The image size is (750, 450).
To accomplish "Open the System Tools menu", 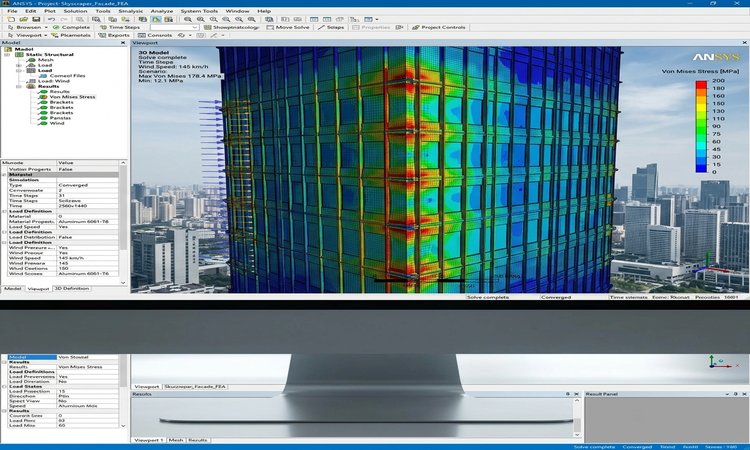I will pyautogui.click(x=199, y=11).
